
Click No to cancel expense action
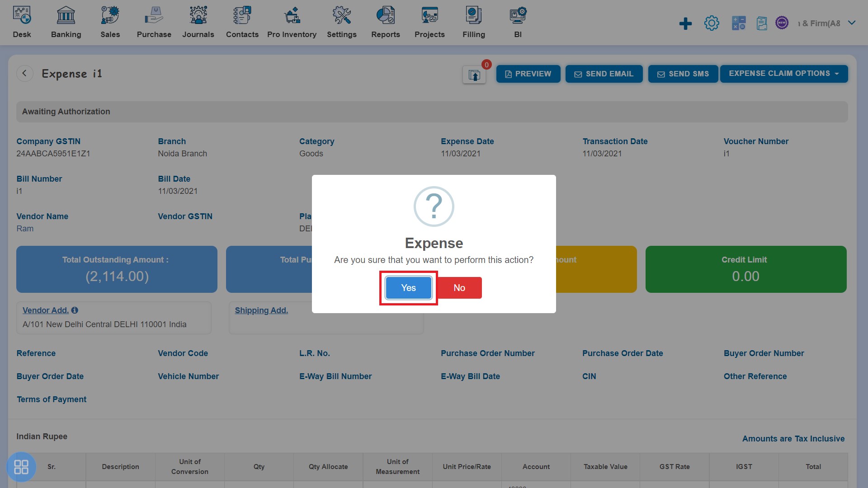click(x=459, y=288)
